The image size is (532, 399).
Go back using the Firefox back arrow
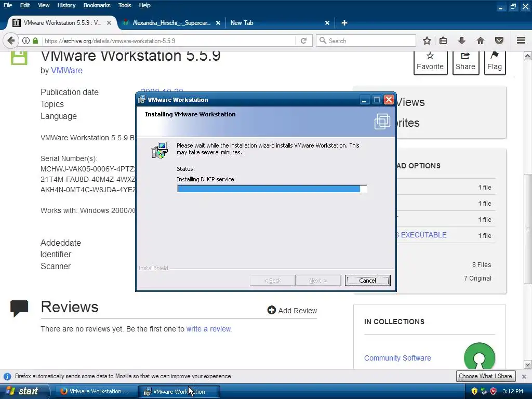point(11,41)
